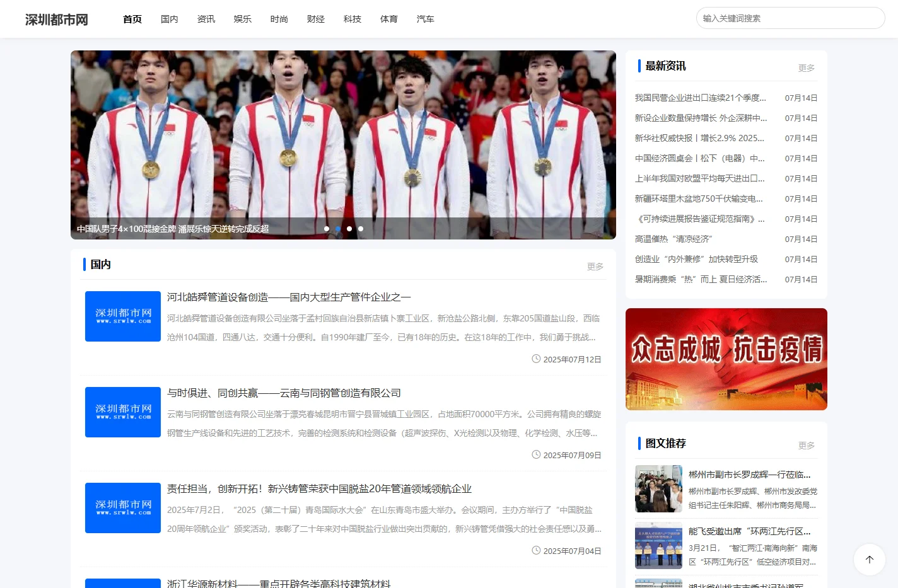Focus the 输入关键词搜索 search box
The height and width of the screenshot is (588, 898).
point(790,18)
